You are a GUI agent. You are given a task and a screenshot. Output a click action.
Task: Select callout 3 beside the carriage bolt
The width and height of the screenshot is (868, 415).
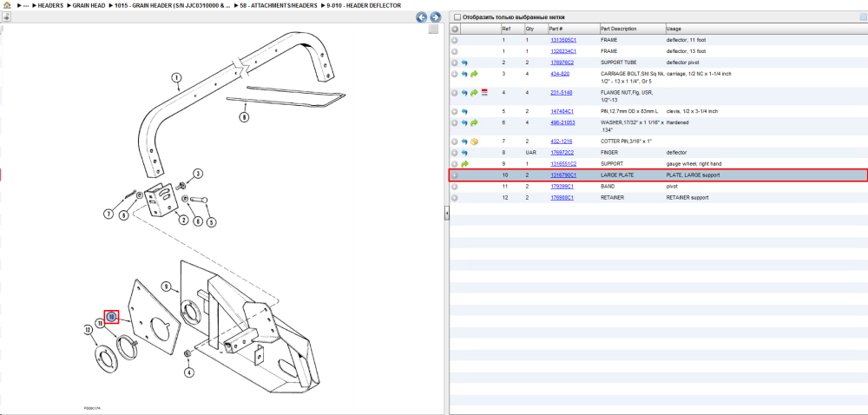tap(198, 174)
